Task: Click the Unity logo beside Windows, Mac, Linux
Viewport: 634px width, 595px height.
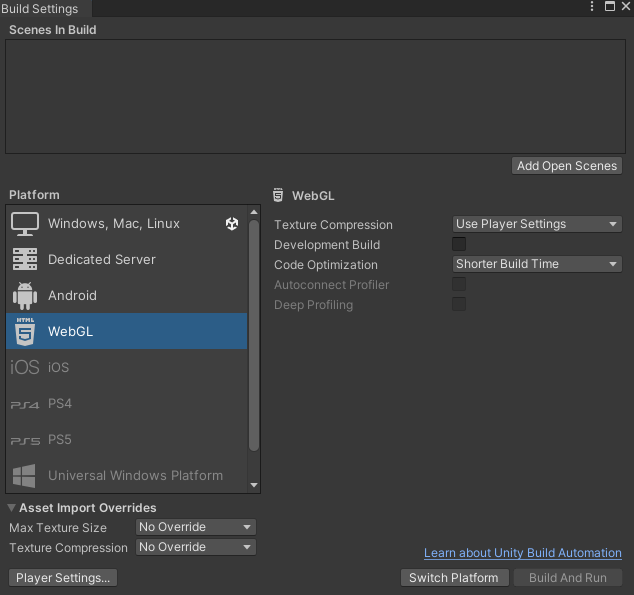Action: 232,224
